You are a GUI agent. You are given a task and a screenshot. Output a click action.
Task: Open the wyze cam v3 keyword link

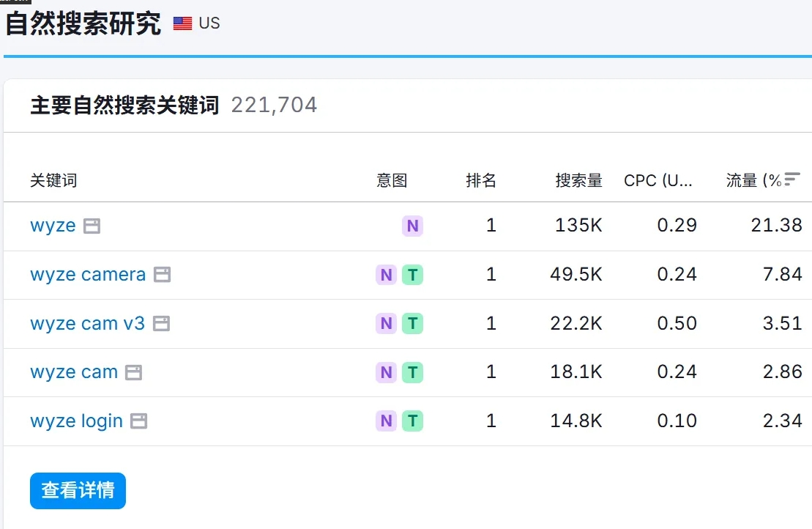click(x=88, y=323)
